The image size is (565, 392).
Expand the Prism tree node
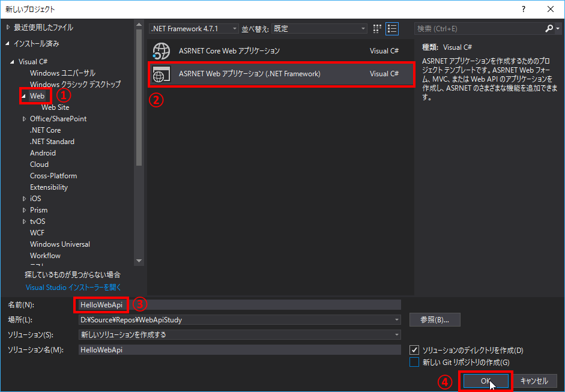pyautogui.click(x=24, y=210)
